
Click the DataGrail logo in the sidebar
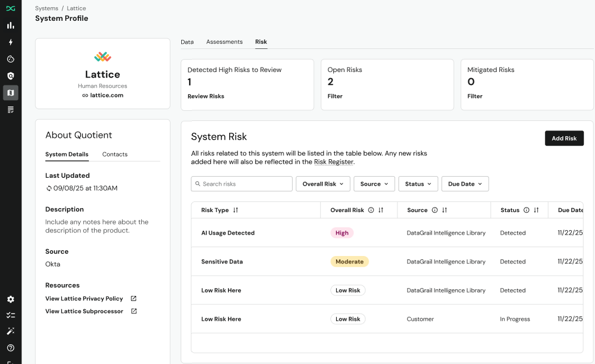click(x=11, y=8)
